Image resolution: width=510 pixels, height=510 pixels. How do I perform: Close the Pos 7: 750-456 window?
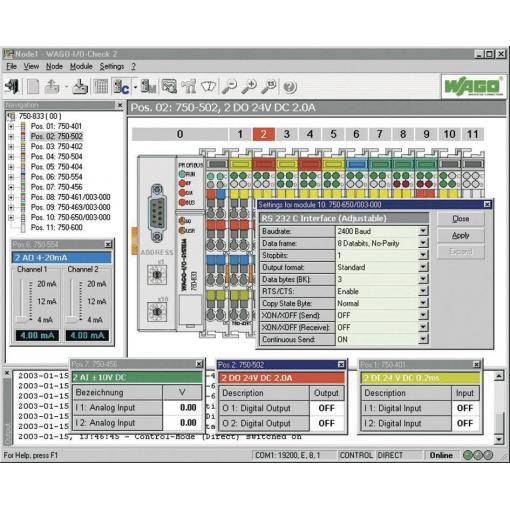pos(199,364)
